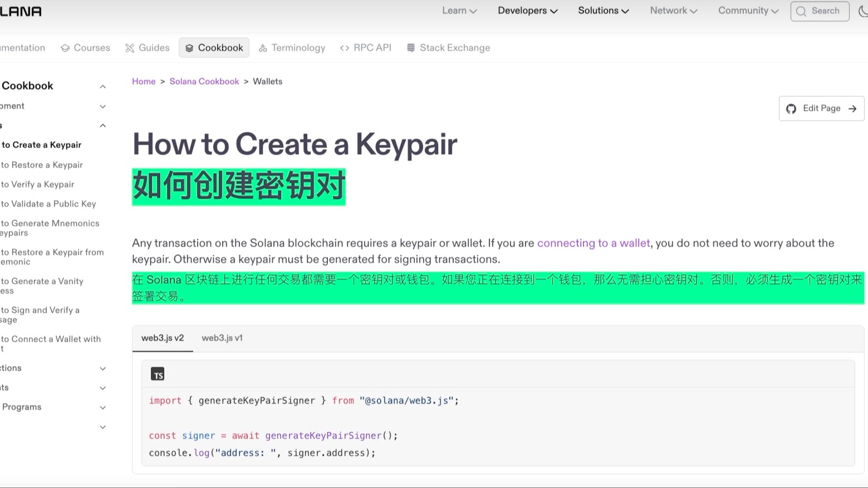Viewport: 868px width, 488px height.
Task: Expand the sidebar section ending in 'ts'
Action: coord(103,388)
